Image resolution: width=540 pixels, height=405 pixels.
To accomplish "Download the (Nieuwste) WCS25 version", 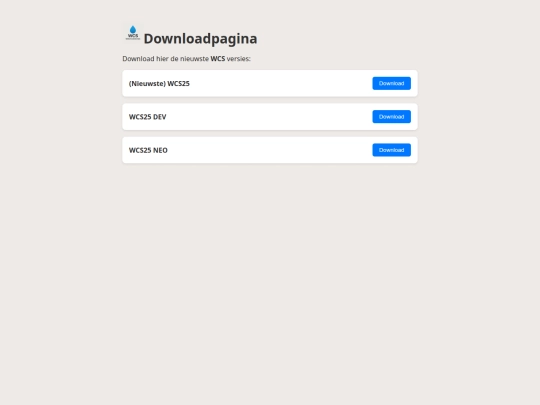I will pos(391,83).
